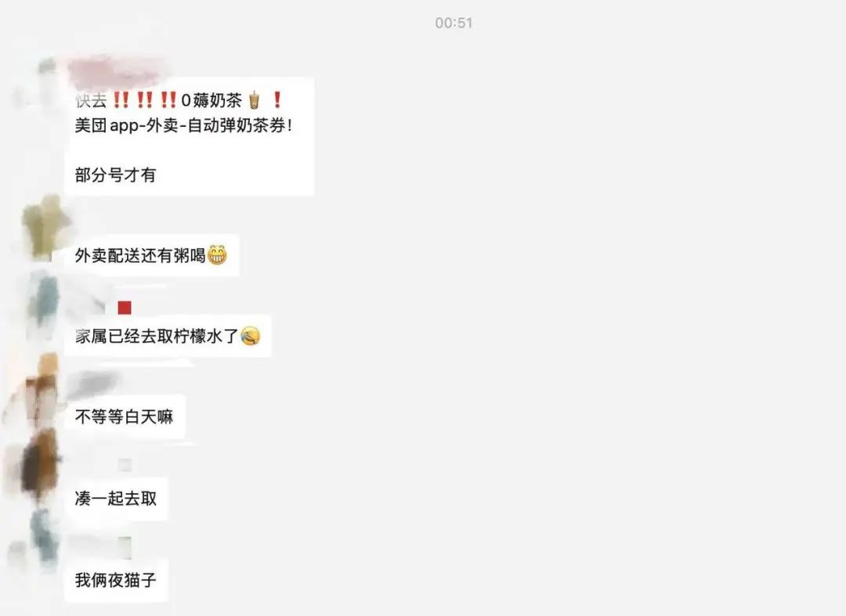Viewport: 846px width, 616px height.
Task: Select the 不等等白天嘛 message bubble
Action: 125,416
